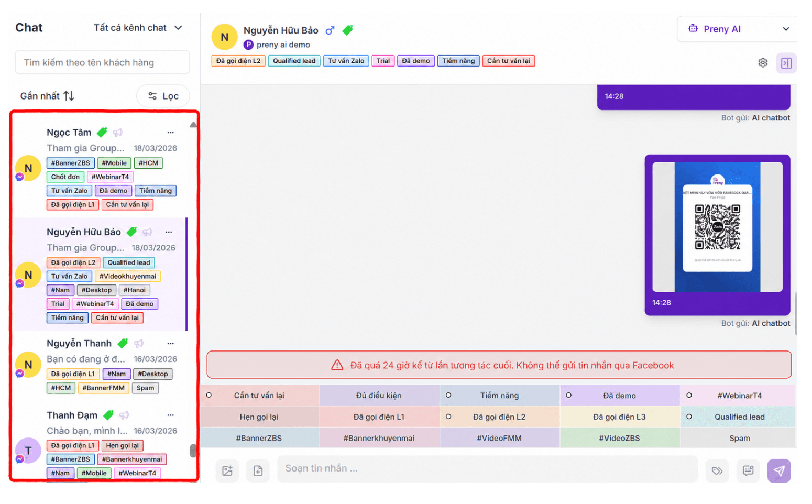Click Chốt đơn tag on Ngọc Tâm

coord(65,177)
